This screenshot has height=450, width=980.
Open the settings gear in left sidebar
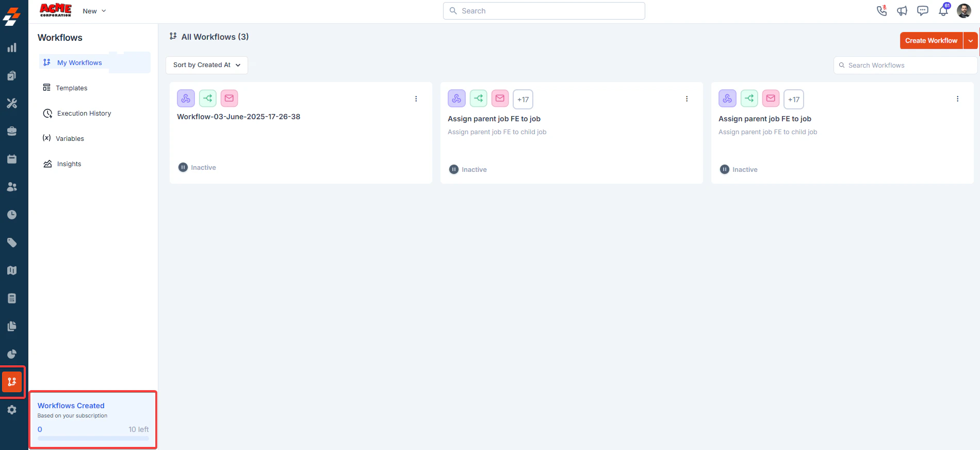click(x=12, y=410)
